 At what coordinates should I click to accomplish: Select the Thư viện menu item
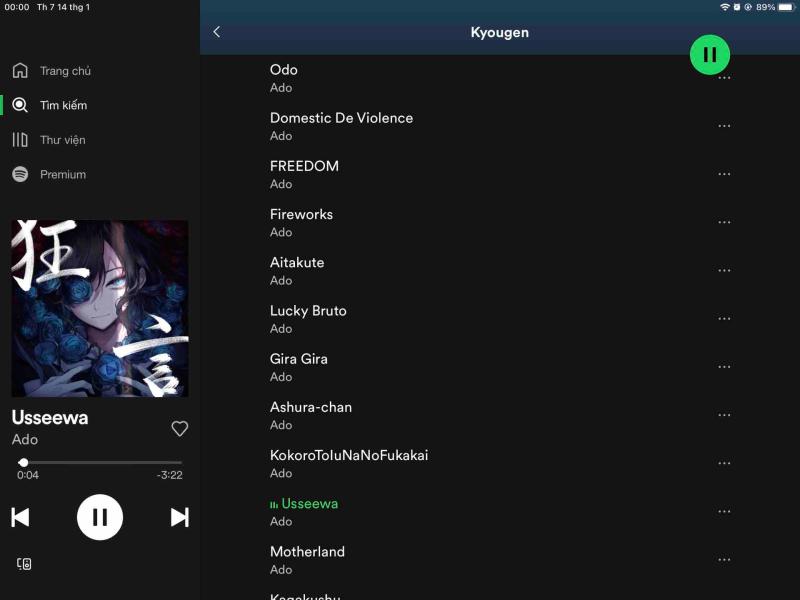[x=62, y=140]
